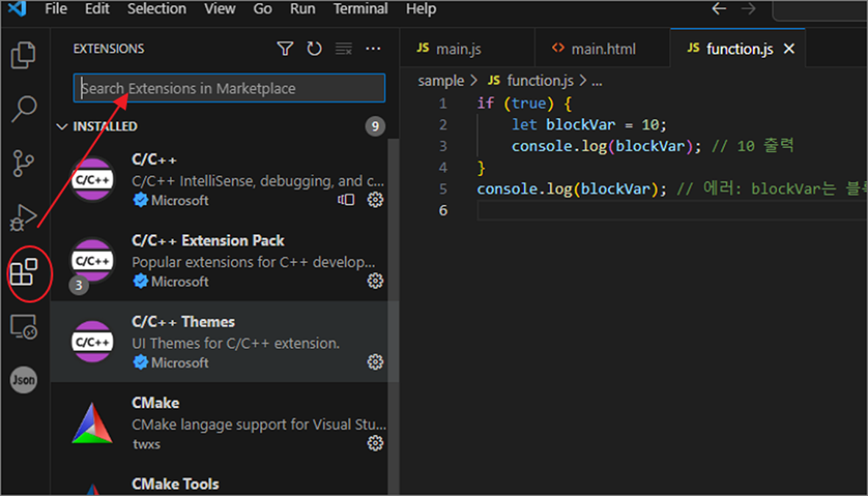
Task: Click the VS Code logo icon
Action: (x=17, y=9)
